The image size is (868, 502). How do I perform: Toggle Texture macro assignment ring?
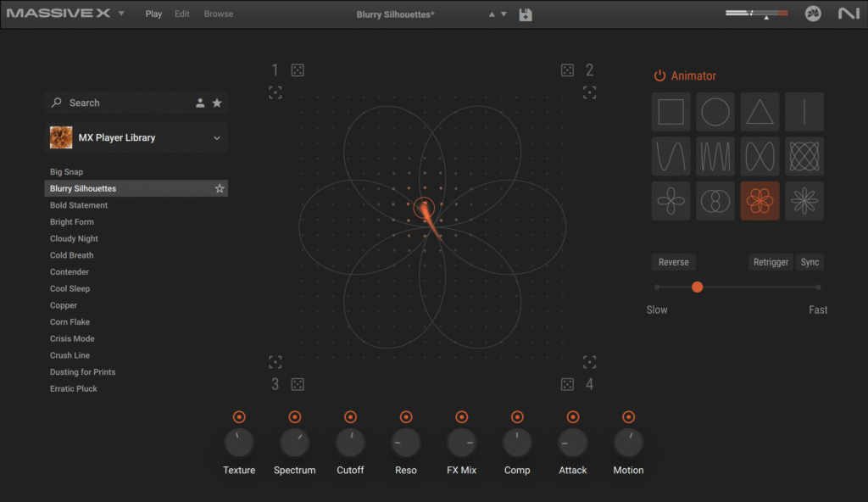pyautogui.click(x=239, y=416)
